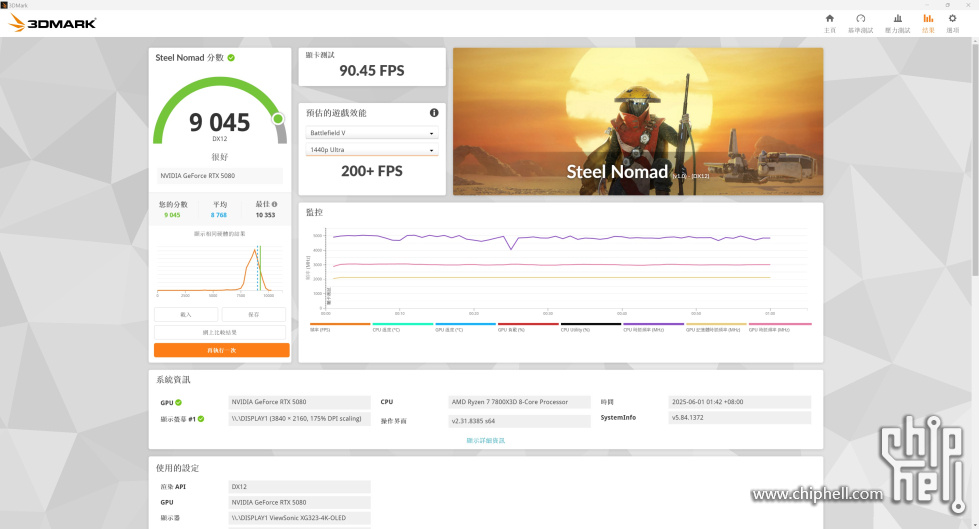Click the score distribution chart

(x=220, y=269)
